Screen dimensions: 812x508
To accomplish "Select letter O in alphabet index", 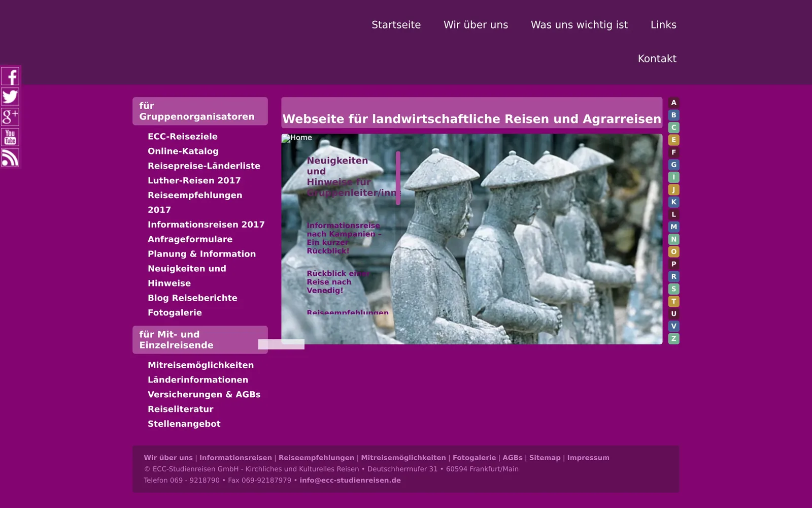I will tap(674, 251).
